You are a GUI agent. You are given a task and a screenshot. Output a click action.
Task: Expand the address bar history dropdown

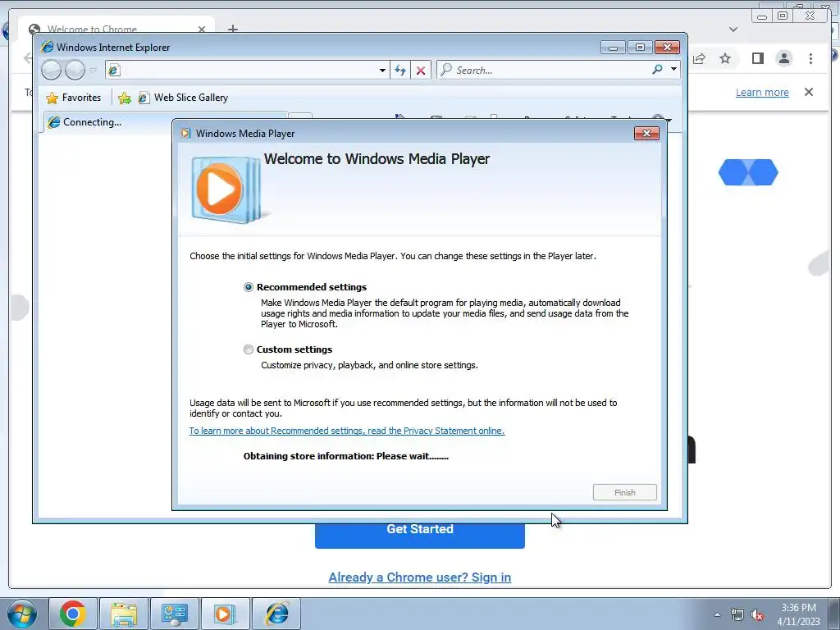coord(382,71)
